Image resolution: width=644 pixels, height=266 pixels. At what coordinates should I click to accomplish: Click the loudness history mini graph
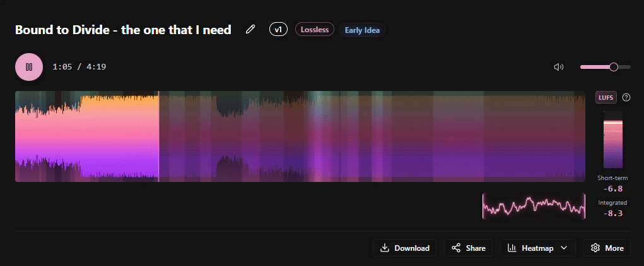tap(534, 206)
